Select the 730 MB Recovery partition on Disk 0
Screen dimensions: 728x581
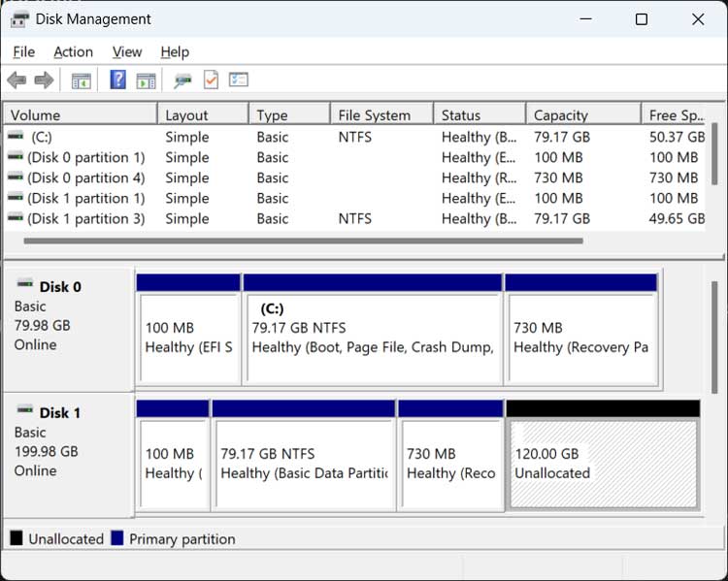(580, 338)
